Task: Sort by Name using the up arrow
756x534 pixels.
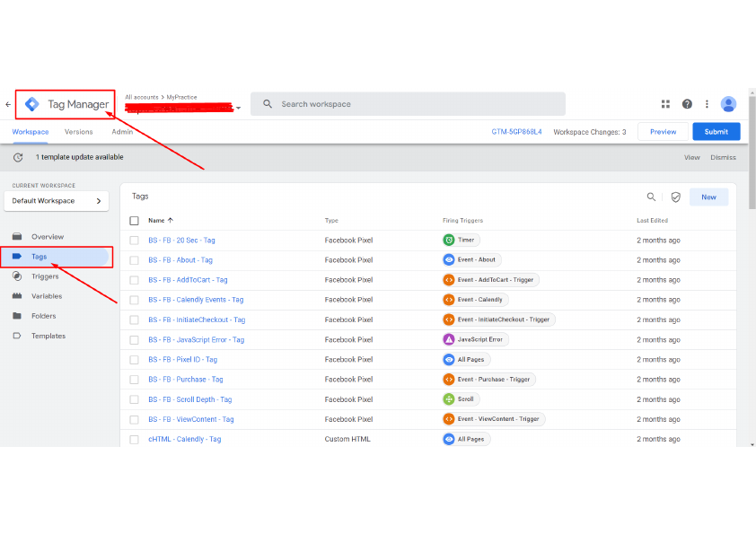Action: pyautogui.click(x=171, y=220)
